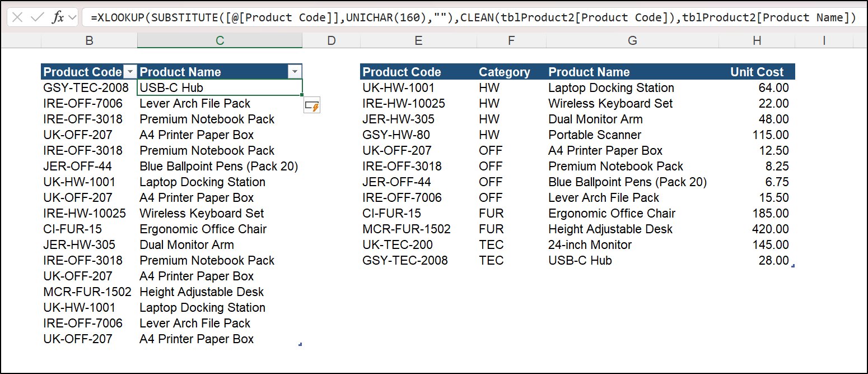Select the active USB-C Hub cell in column C
The height and width of the screenshot is (374, 868).
coord(220,87)
